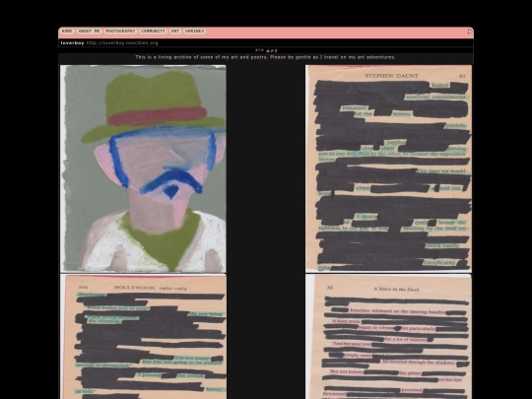Click 'A Voice in the Dark' header
This screenshot has height=399, width=532.
pos(396,289)
